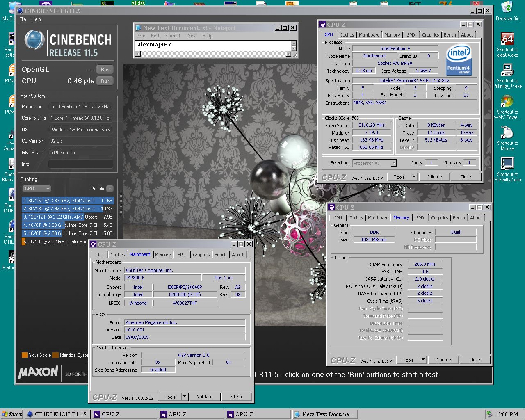525x420 pixels.
Task: Click the Northwood code name field
Action: point(374,56)
